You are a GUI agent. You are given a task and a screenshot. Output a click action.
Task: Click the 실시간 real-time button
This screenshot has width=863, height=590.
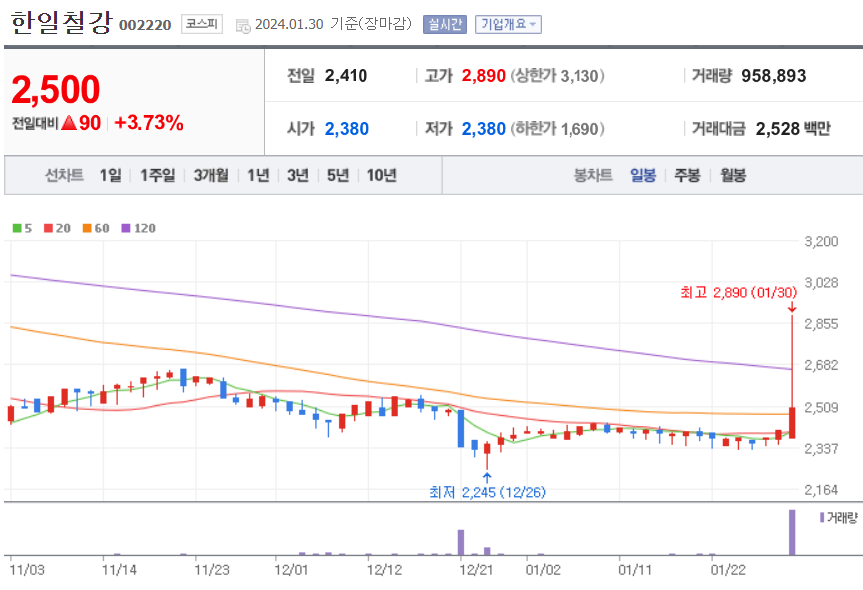click(x=445, y=24)
